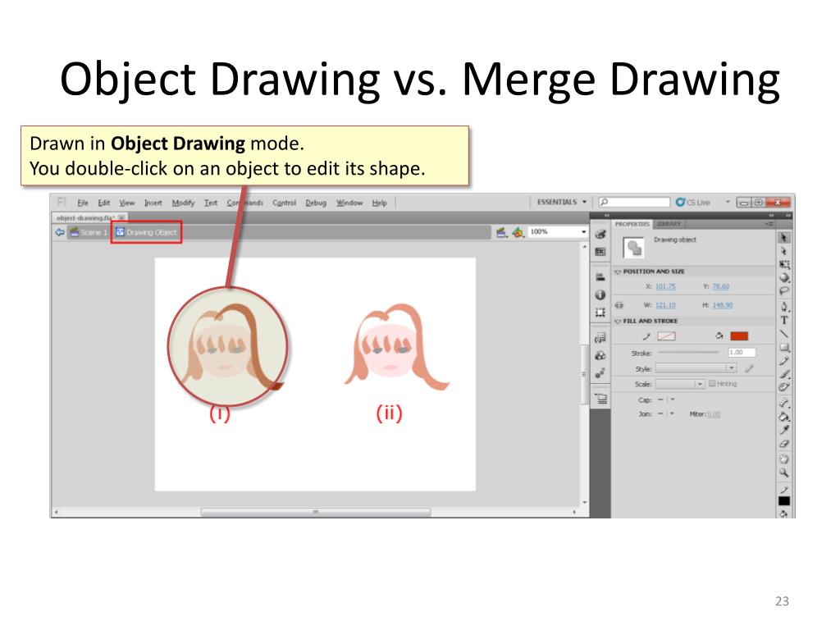Open the Edit Scene dropdown icon

click(x=501, y=232)
